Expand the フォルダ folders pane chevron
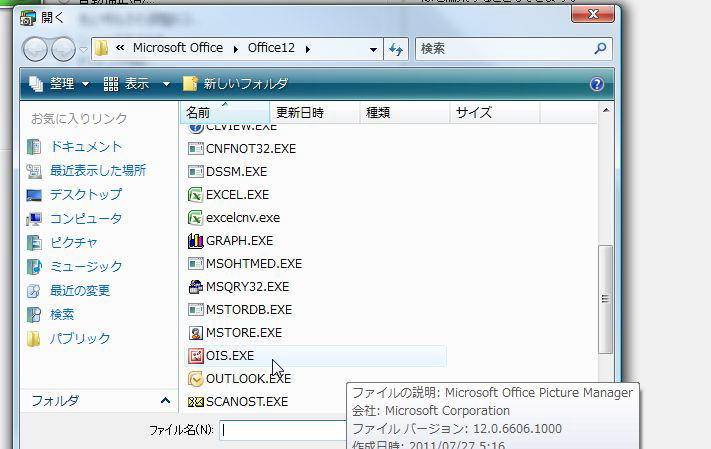This screenshot has height=449, width=711. tap(166, 400)
